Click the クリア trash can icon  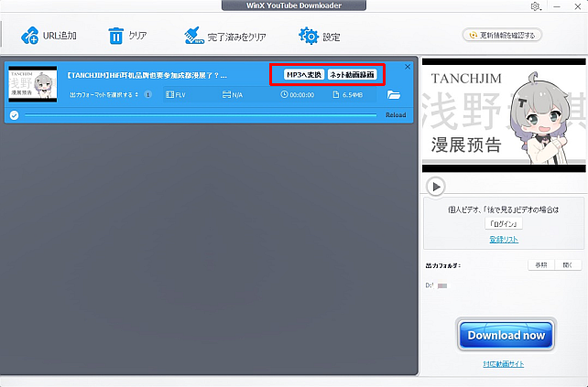point(115,36)
